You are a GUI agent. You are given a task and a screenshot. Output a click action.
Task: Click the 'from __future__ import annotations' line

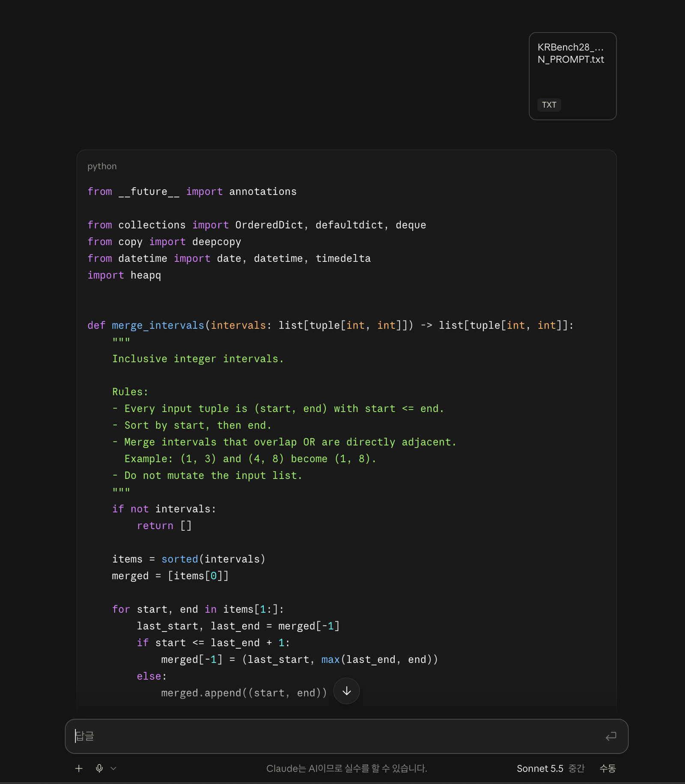(x=192, y=192)
